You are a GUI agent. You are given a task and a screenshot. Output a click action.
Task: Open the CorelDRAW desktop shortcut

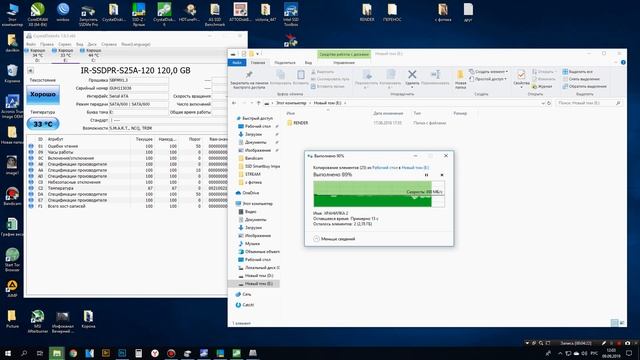click(x=38, y=15)
